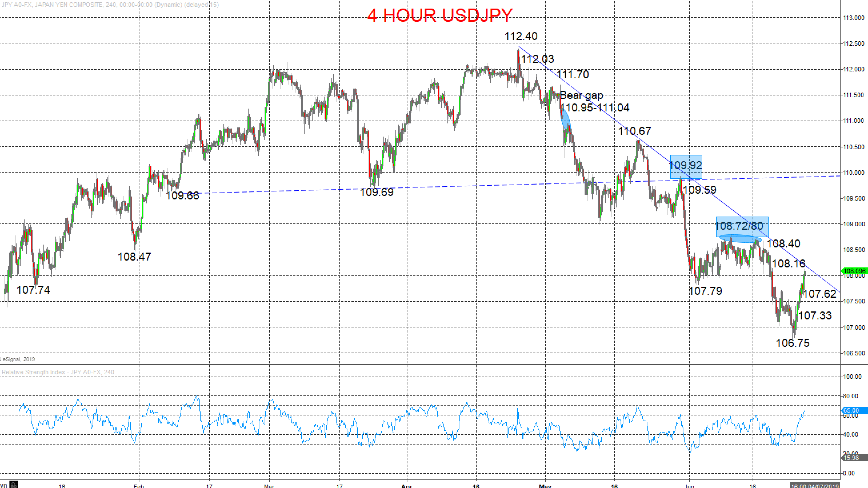Click the gray 15.98 tag on the RSI axis
Image resolution: width=868 pixels, height=488 pixels.
(854, 458)
